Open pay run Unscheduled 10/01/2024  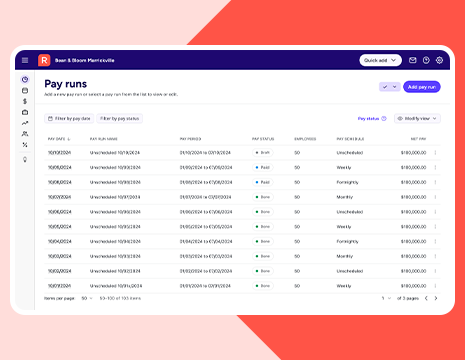116,286
